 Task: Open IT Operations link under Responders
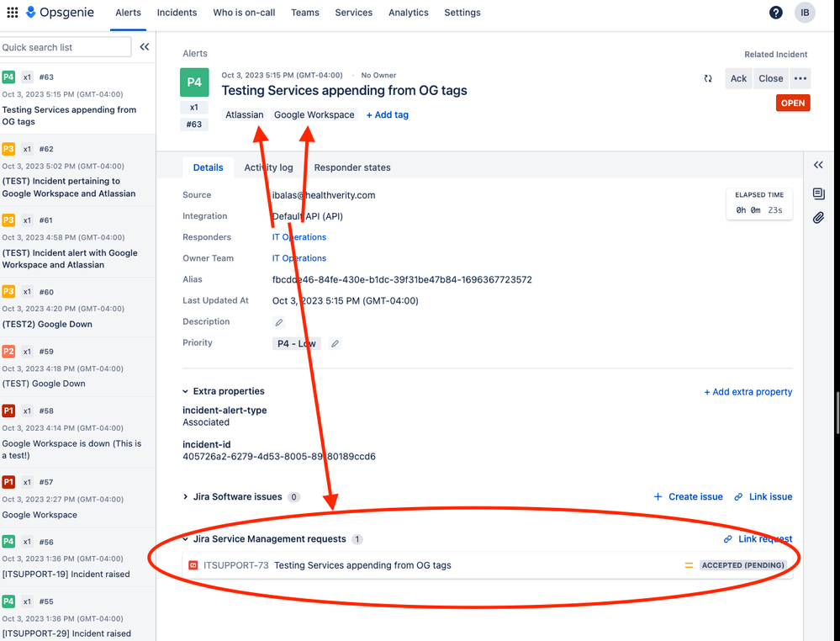[299, 237]
